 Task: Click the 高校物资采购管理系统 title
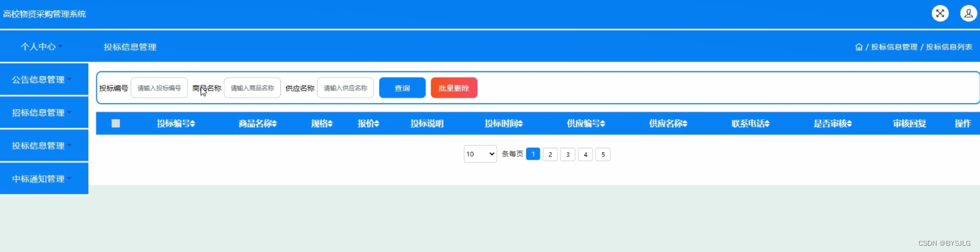point(45,14)
